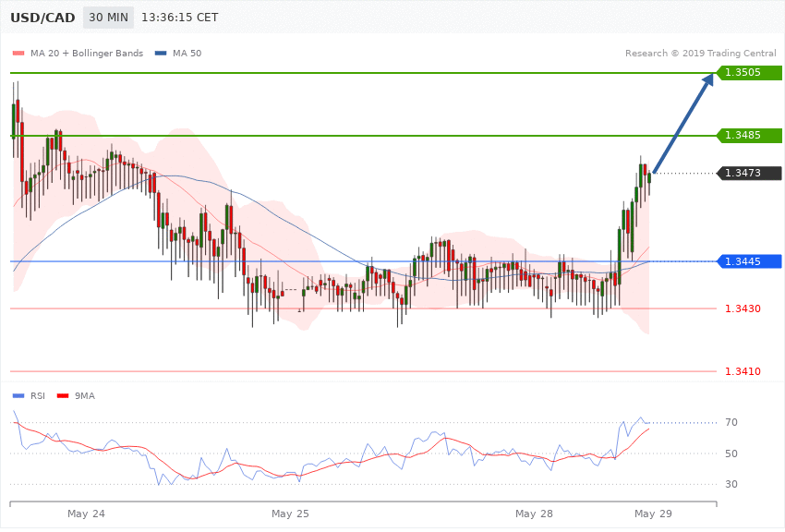Click the USD/CAD pair title
Image resolution: width=785 pixels, height=532 pixels.
point(42,18)
